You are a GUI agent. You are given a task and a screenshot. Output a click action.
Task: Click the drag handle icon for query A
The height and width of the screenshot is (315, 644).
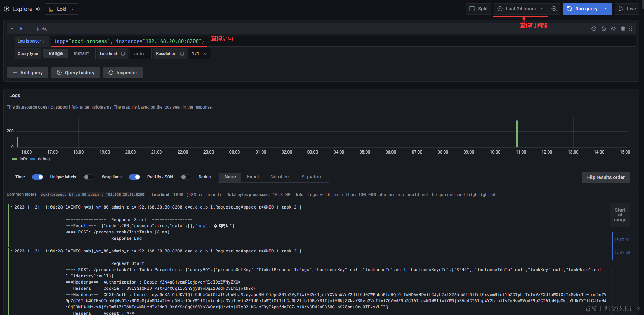coord(630,29)
